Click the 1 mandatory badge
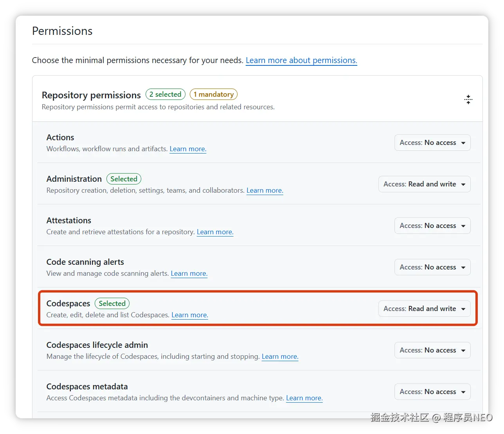Image resolution: width=504 pixels, height=434 pixels. (213, 94)
